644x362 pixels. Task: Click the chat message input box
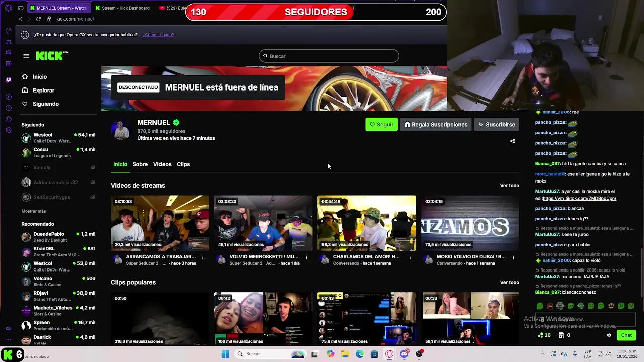pos(585,319)
